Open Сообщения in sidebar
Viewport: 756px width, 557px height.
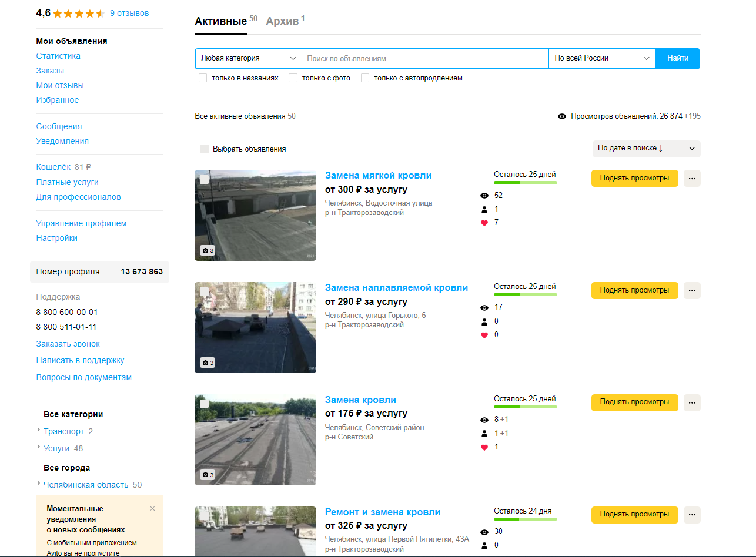59,126
